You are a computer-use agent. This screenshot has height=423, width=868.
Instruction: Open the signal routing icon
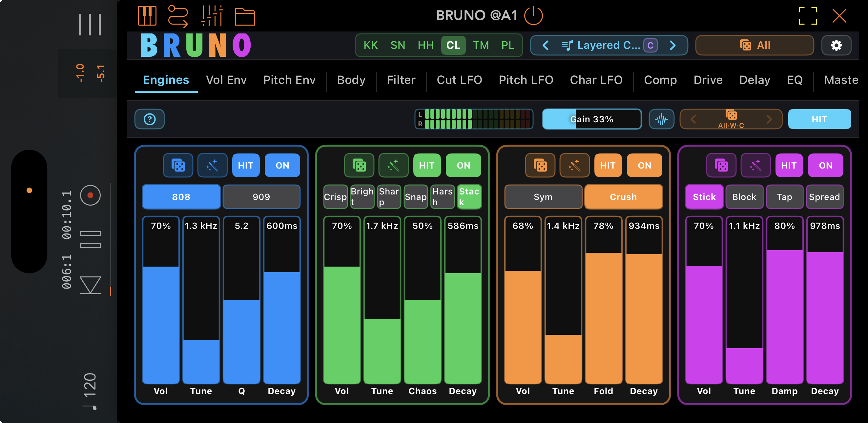[x=178, y=16]
